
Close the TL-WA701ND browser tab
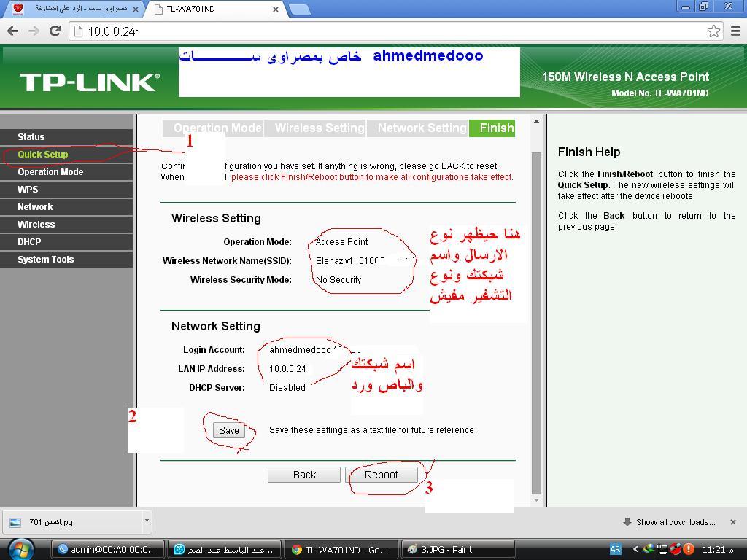tap(275, 9)
